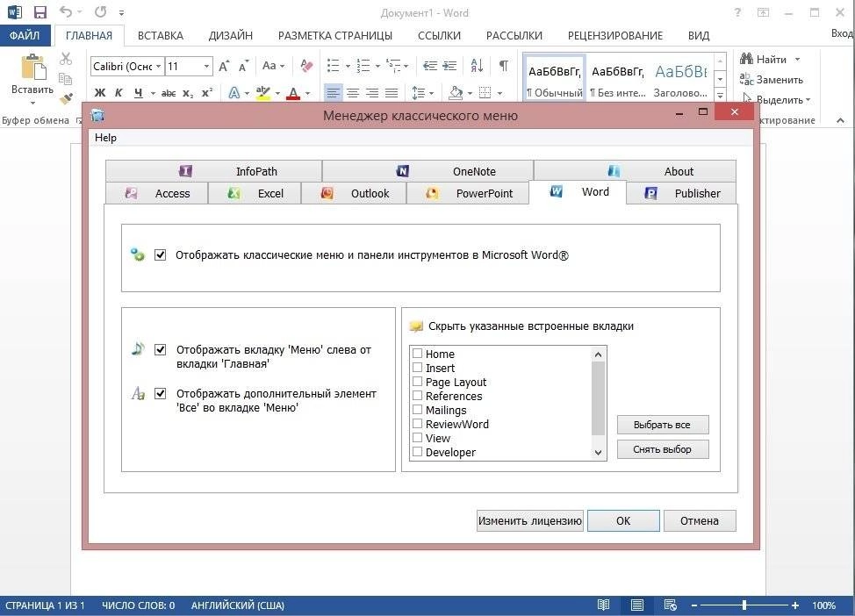Justify text alignment in the ribbon
Screen dimensions: 855x616
click(x=392, y=93)
